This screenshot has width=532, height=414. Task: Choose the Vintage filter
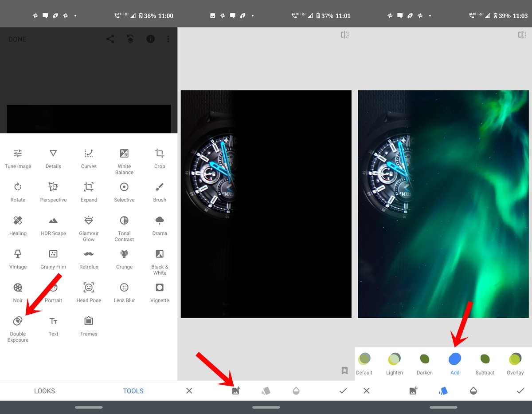[18, 259]
